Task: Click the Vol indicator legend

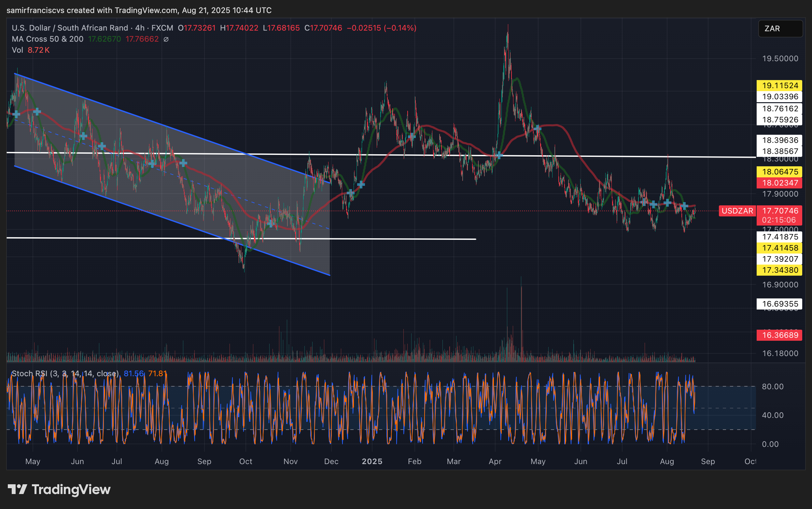Action: [17, 50]
